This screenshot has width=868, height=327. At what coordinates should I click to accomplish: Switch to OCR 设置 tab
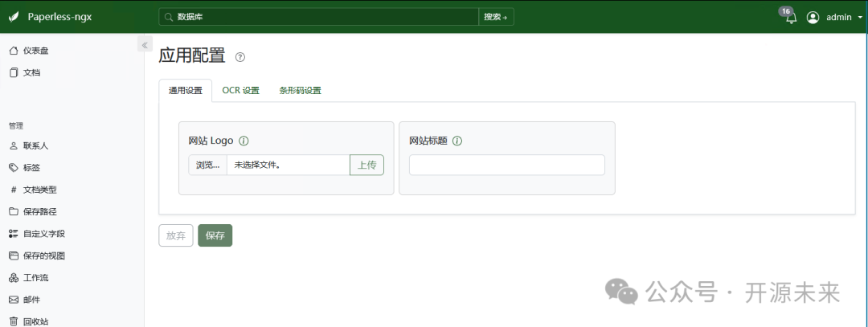241,91
